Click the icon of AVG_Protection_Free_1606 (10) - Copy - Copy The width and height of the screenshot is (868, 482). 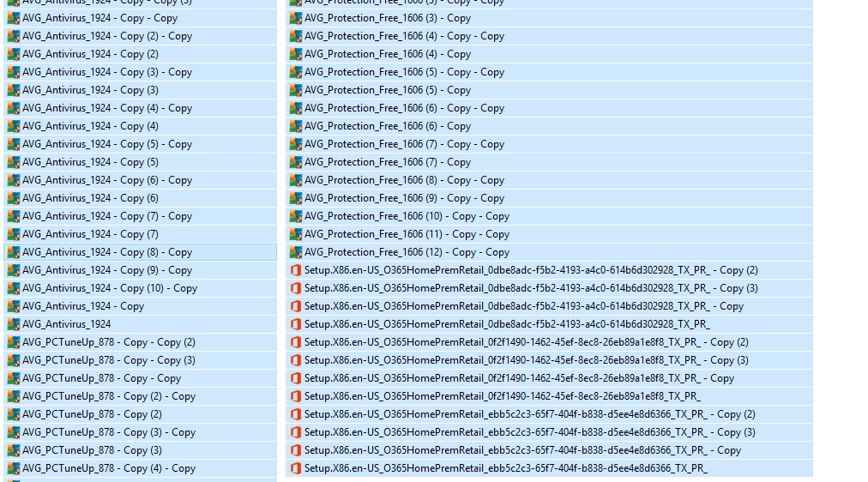click(x=296, y=216)
